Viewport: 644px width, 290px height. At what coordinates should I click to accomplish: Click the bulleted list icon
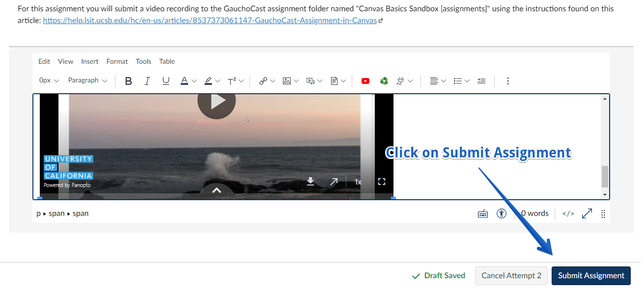(457, 81)
